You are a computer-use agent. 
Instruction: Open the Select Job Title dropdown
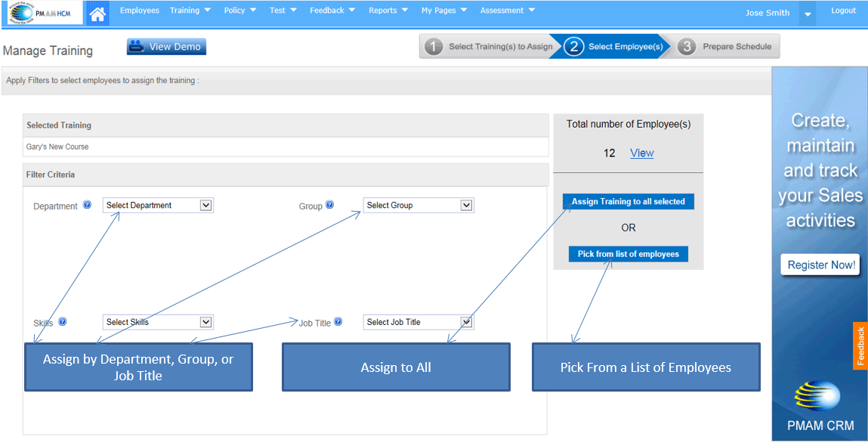pos(418,322)
